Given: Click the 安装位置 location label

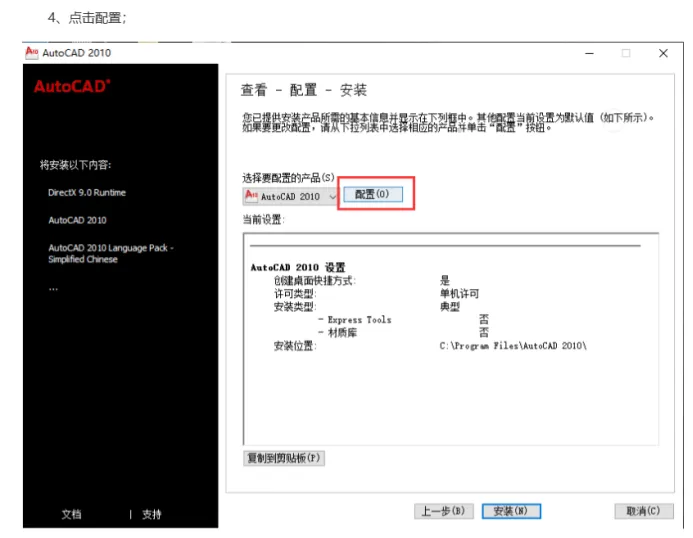Looking at the screenshot, I should 295,346.
